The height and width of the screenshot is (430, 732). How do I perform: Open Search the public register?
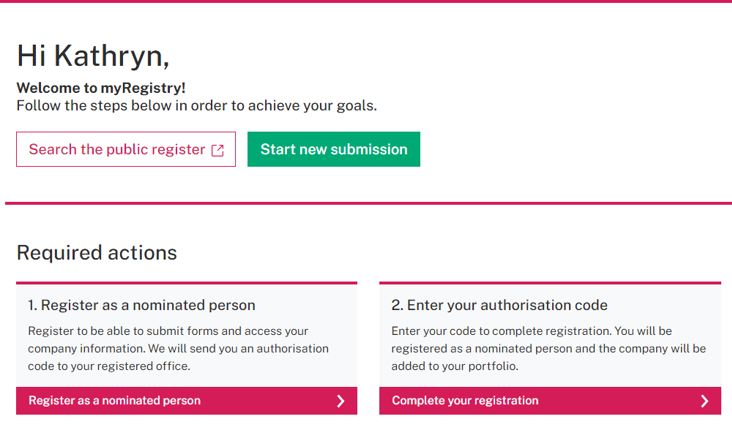117,150
